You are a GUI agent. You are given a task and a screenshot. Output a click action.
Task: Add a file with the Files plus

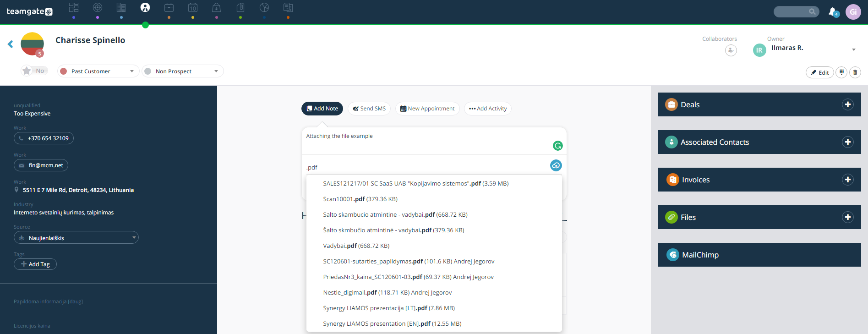pyautogui.click(x=848, y=217)
